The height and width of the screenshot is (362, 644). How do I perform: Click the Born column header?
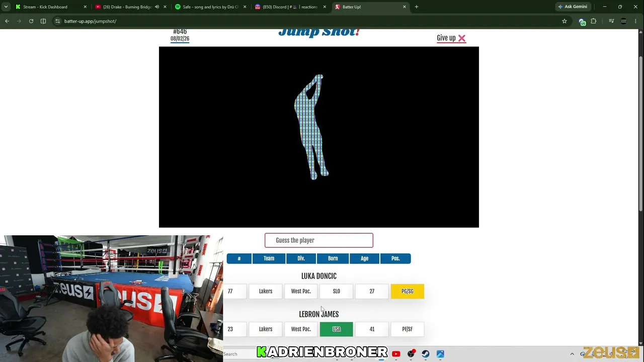(333, 258)
